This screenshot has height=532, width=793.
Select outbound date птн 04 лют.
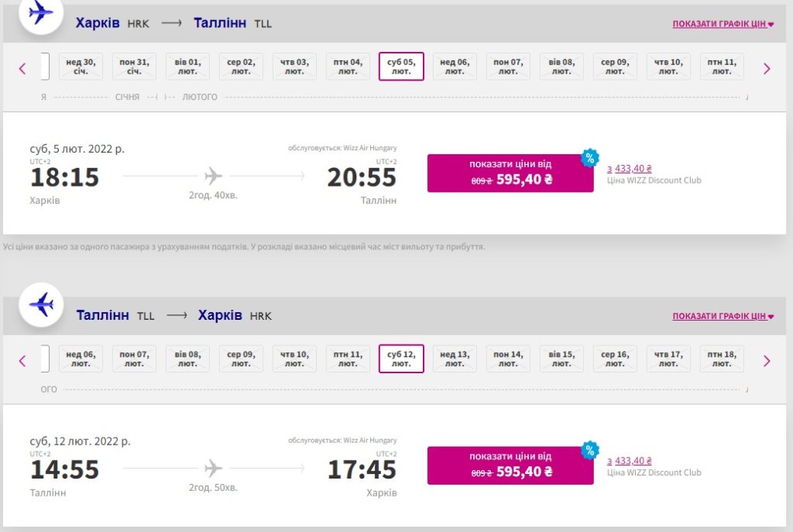[348, 67]
